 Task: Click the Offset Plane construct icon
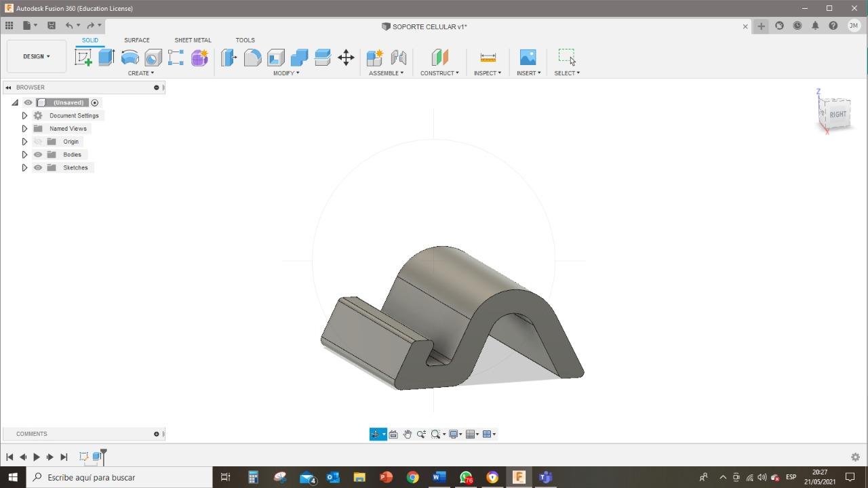(439, 58)
